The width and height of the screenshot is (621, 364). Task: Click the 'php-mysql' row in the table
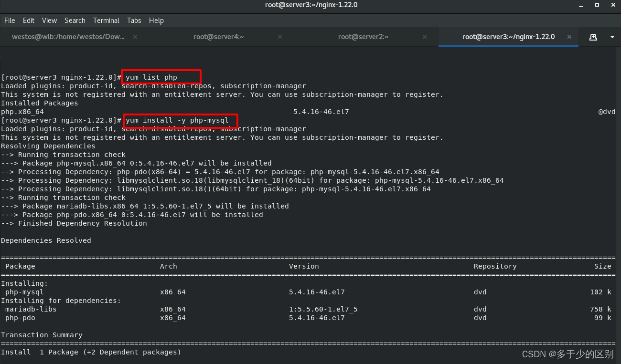(308, 292)
